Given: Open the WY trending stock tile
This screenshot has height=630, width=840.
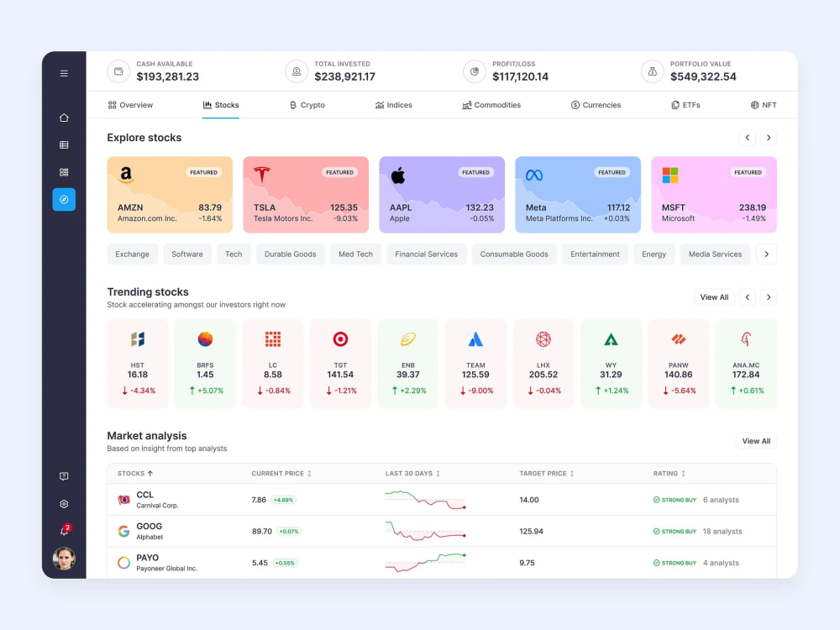Looking at the screenshot, I should pos(612,364).
